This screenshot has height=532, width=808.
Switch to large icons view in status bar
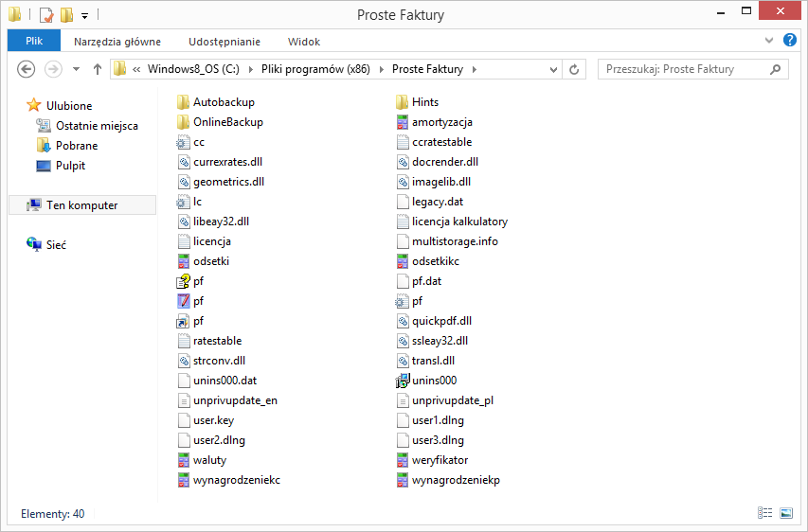(786, 512)
